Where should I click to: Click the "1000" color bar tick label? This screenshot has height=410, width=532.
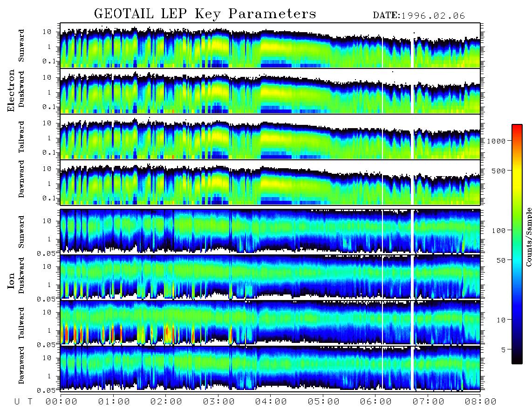pyautogui.click(x=496, y=141)
